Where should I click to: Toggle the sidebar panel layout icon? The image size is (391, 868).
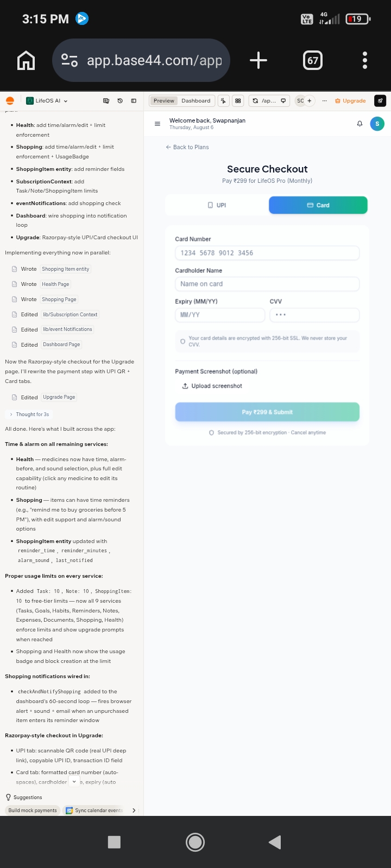click(x=134, y=100)
